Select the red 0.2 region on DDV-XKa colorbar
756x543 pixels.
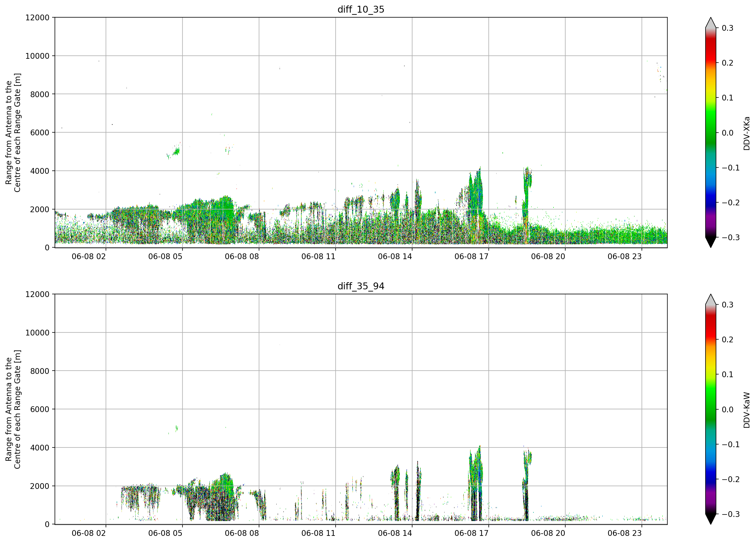click(711, 63)
